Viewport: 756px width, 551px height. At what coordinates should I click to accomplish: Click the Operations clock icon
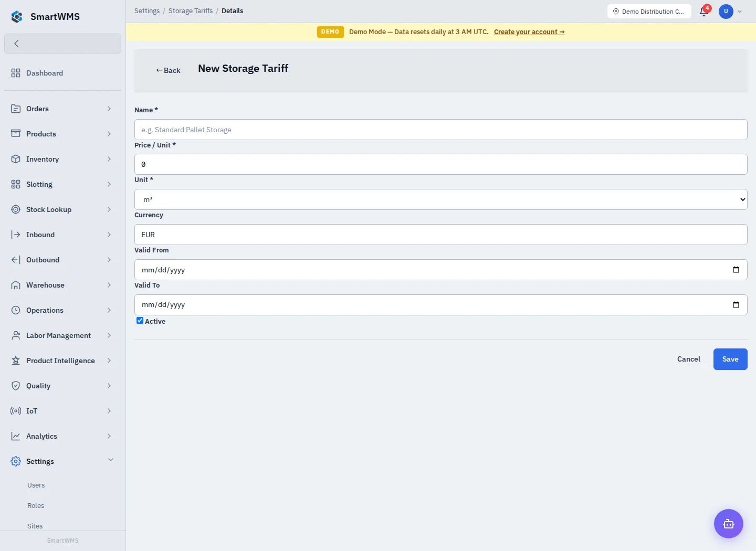coord(16,310)
